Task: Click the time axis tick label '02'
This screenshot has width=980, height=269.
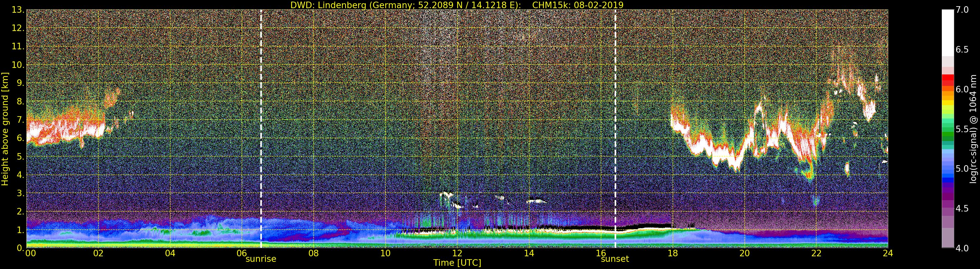Action: [x=98, y=253]
